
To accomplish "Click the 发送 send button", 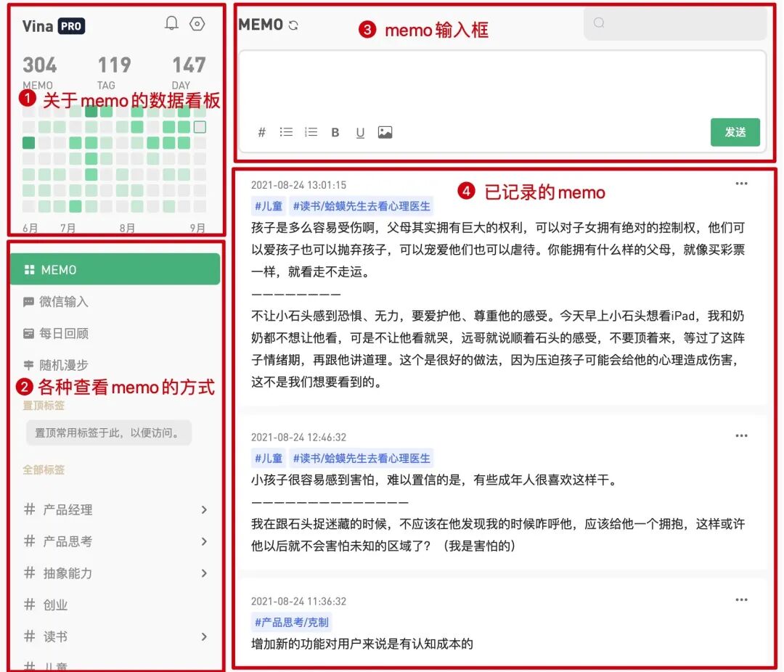I will pos(735,132).
